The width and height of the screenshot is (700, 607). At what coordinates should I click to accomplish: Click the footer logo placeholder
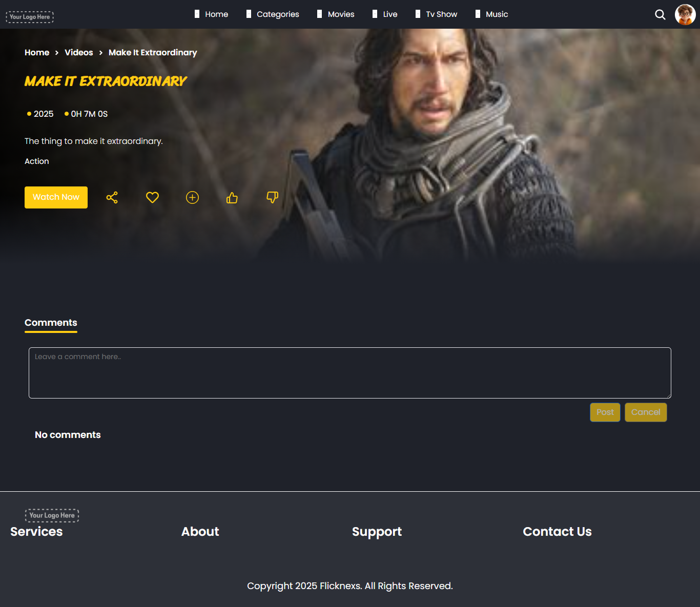[52, 515]
